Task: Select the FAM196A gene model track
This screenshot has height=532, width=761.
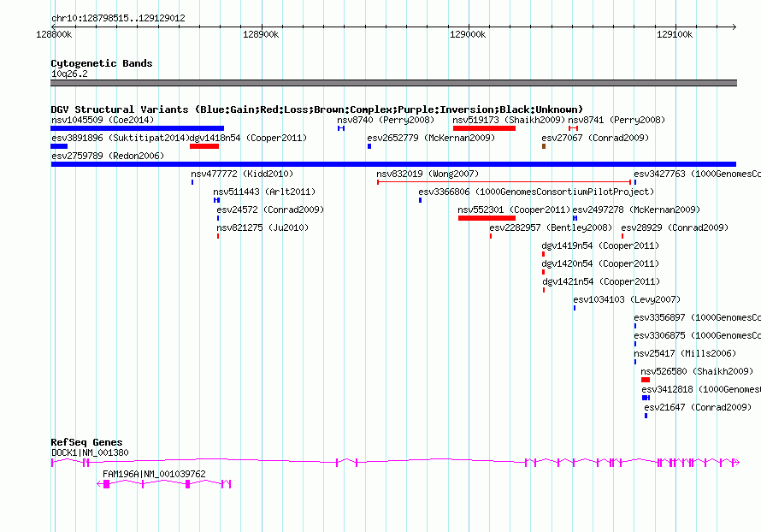Action: (164, 484)
